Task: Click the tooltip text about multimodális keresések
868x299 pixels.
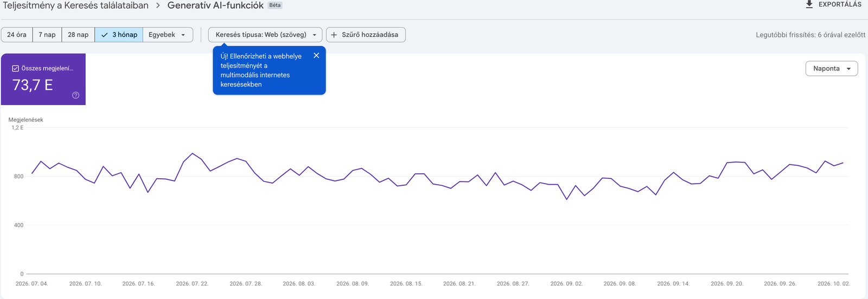Action: coord(260,70)
